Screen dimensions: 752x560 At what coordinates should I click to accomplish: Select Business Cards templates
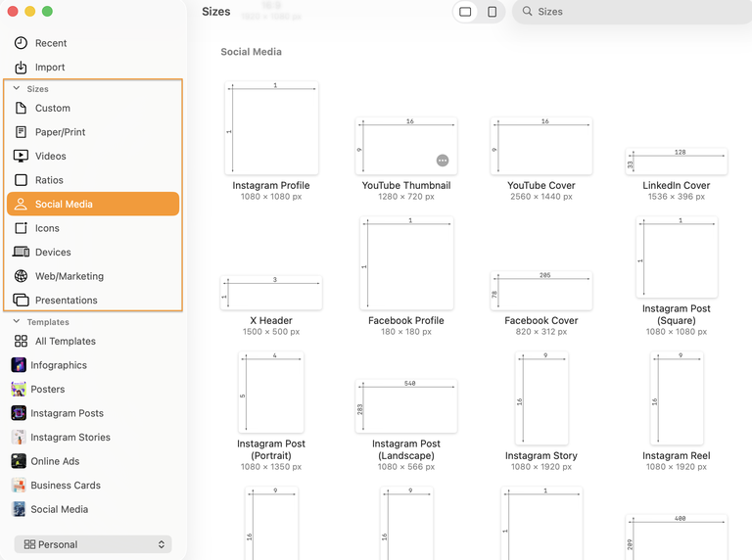65,486
